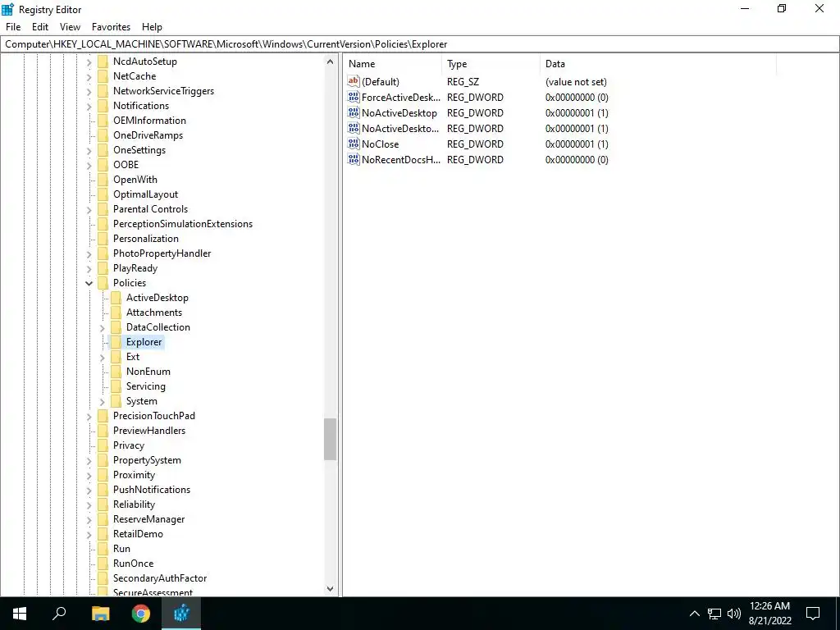Expand the PushNotifications key

click(x=89, y=490)
